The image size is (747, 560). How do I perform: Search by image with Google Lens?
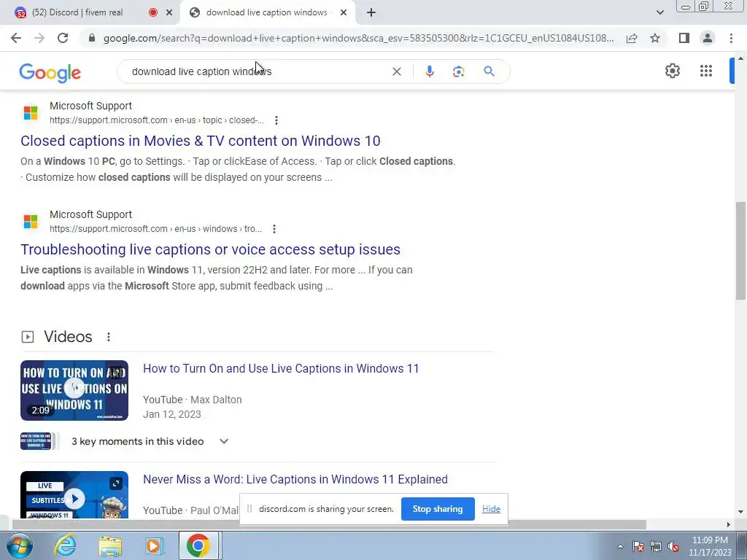458,71
